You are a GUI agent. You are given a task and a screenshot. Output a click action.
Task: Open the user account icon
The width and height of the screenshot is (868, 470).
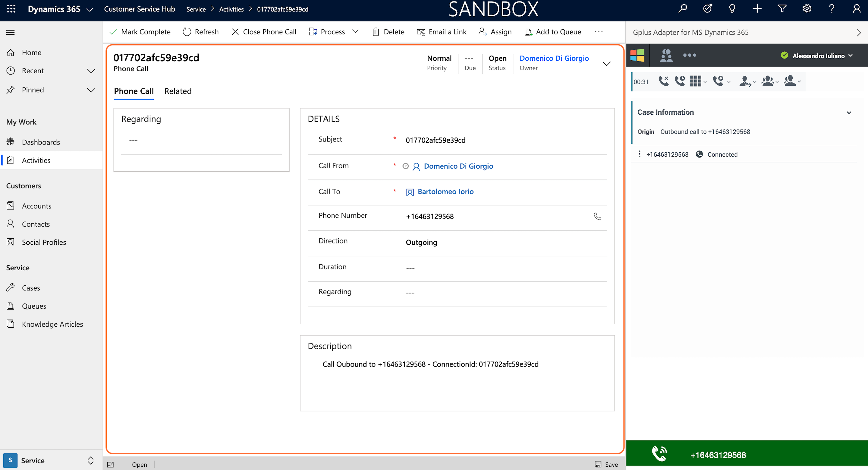(x=856, y=9)
